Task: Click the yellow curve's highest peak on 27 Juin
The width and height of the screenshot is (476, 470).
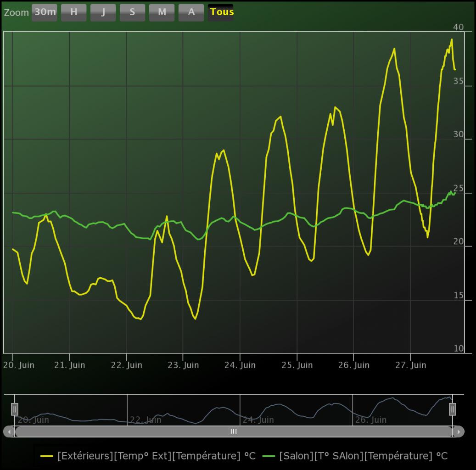Action: [452, 39]
